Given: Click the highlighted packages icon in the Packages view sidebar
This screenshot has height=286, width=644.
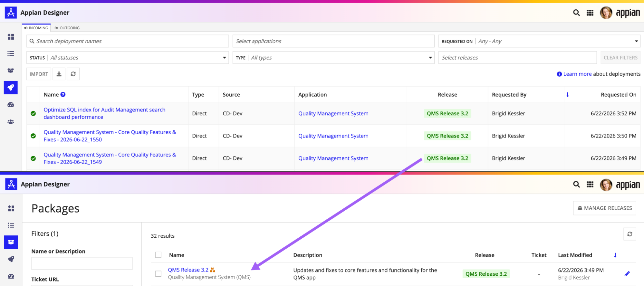Looking at the screenshot, I should pyautogui.click(x=11, y=242).
